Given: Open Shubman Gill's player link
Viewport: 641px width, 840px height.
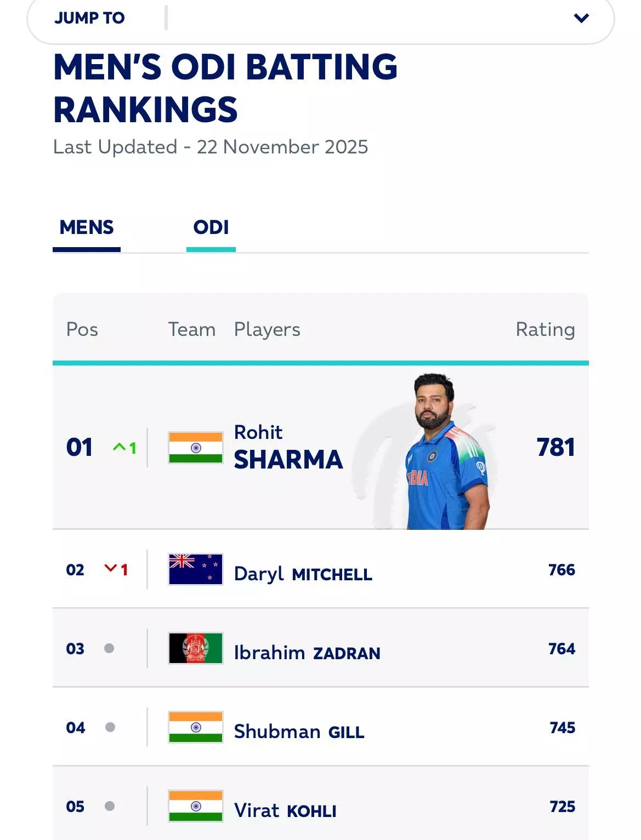Looking at the screenshot, I should tap(299, 732).
